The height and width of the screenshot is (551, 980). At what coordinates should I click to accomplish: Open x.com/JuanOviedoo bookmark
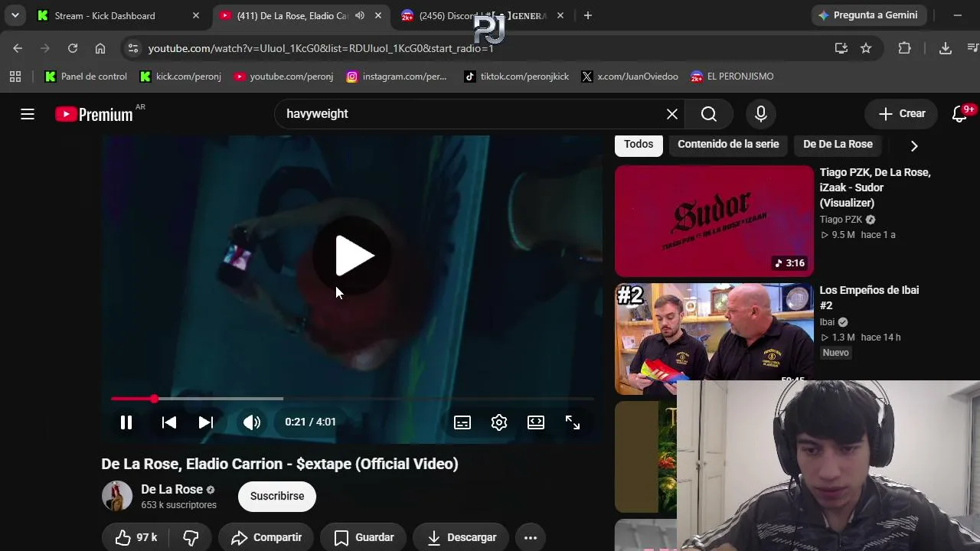click(x=630, y=77)
